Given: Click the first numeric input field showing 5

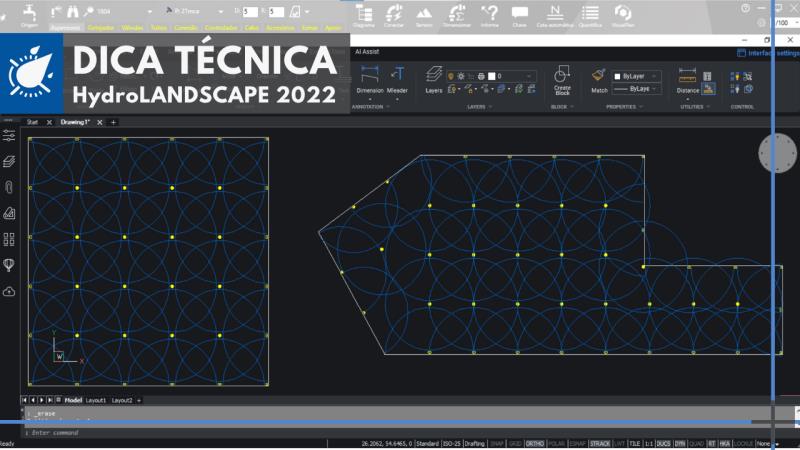Looking at the screenshot, I should pos(250,11).
